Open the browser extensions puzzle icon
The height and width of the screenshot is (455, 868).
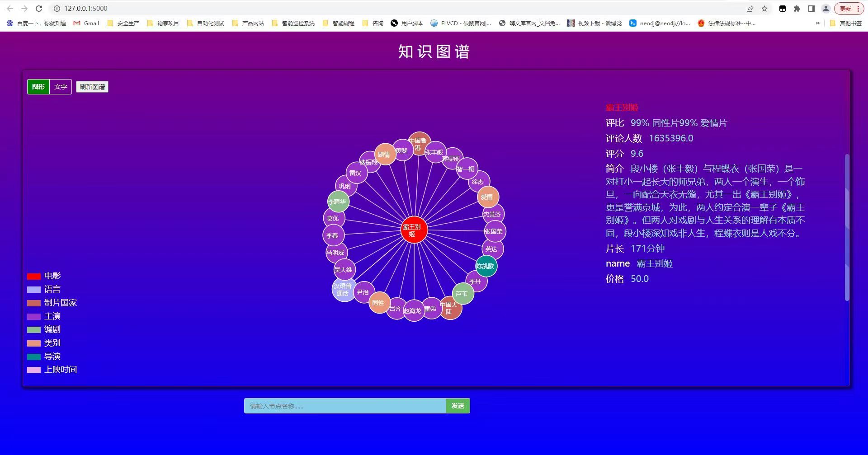click(x=797, y=8)
